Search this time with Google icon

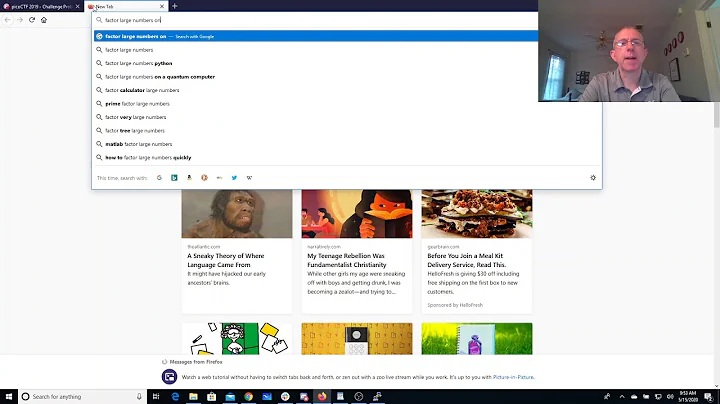(159, 178)
